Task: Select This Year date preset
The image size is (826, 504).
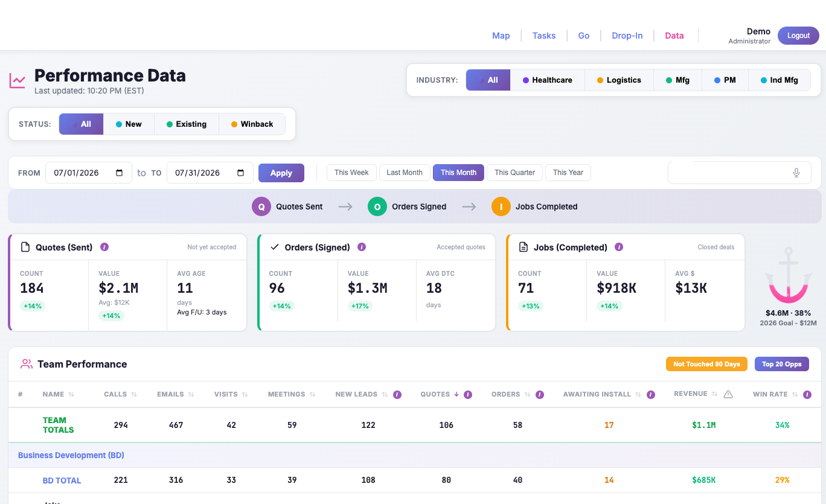Action: coord(568,173)
